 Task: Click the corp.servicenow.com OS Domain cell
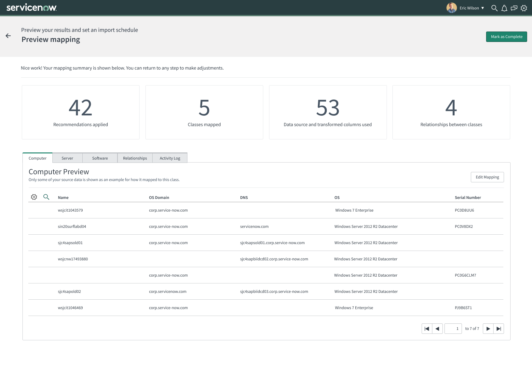tap(168, 292)
